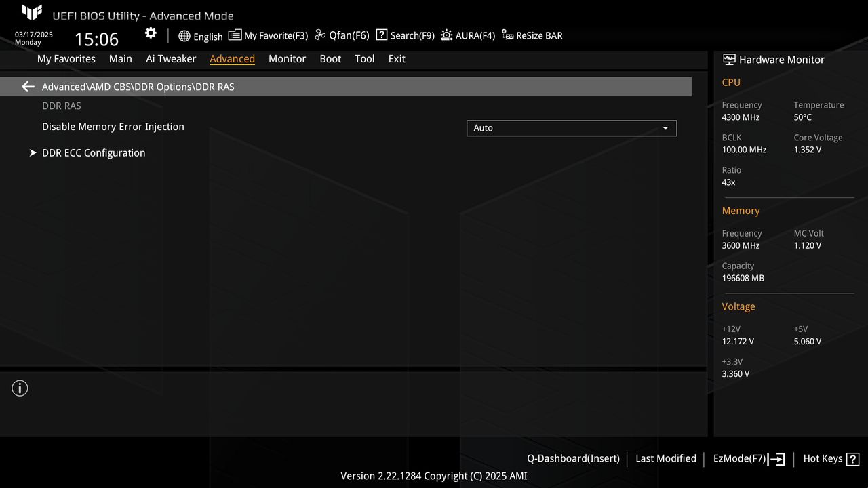The height and width of the screenshot is (488, 868).
Task: Click Last Modified button
Action: click(x=666, y=459)
